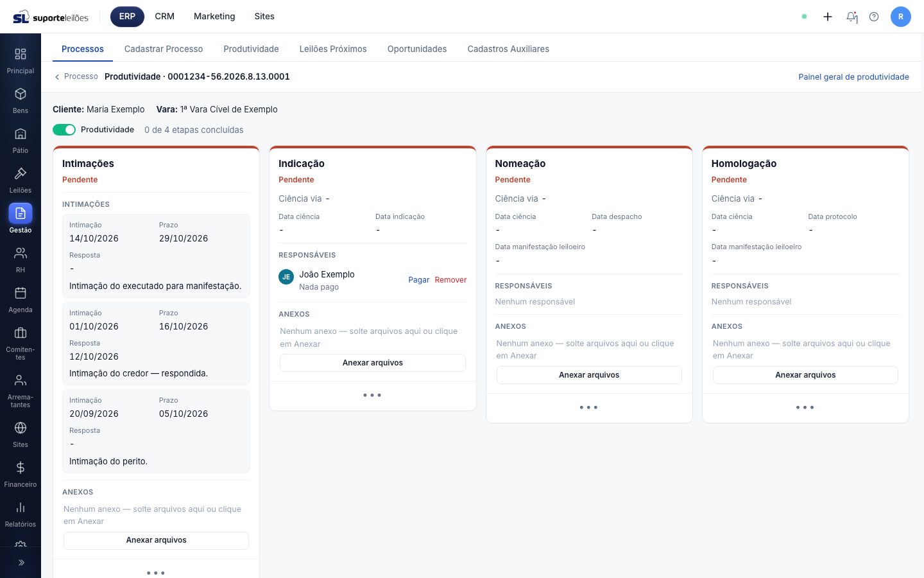Open Cadastros Auxiliares tab
Screen dimensions: 924x578
(508, 49)
